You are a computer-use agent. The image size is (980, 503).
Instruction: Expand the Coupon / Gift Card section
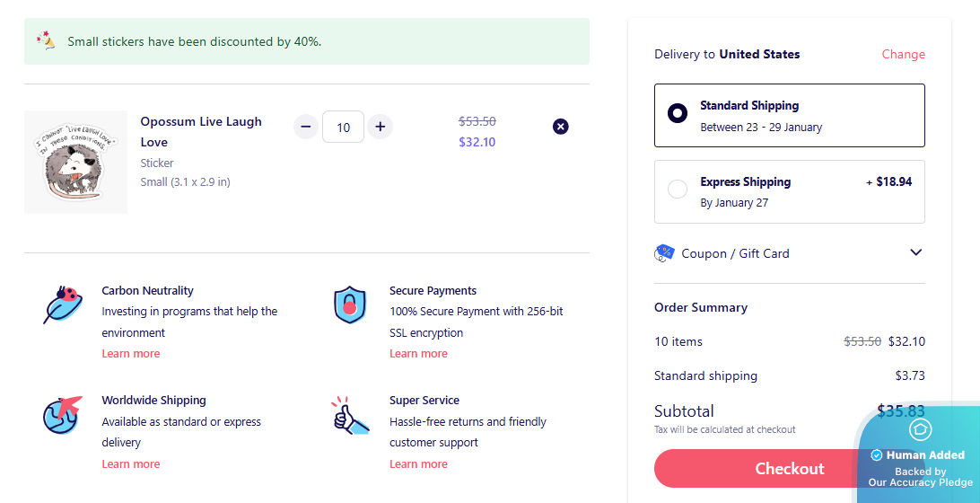(735, 253)
